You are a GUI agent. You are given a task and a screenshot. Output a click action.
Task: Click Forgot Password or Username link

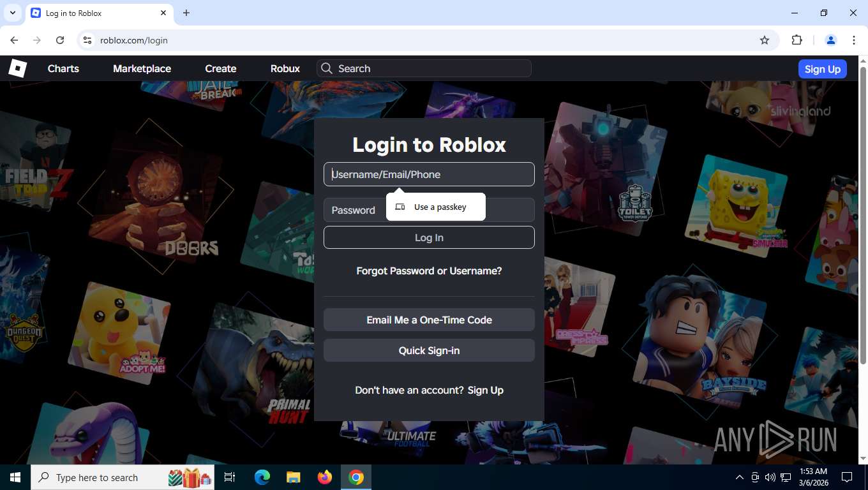point(429,271)
